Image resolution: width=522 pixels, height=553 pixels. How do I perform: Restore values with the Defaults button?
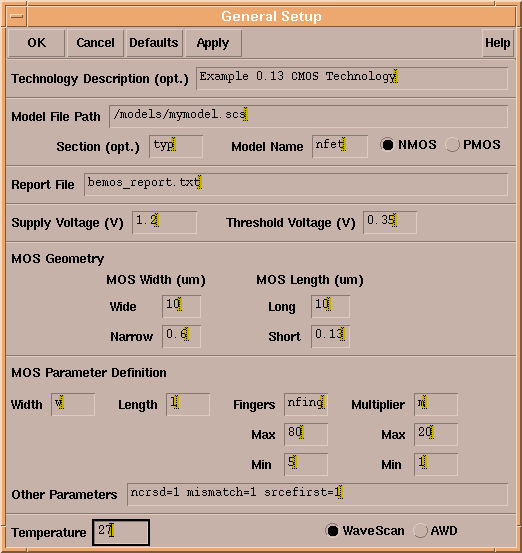coord(154,43)
